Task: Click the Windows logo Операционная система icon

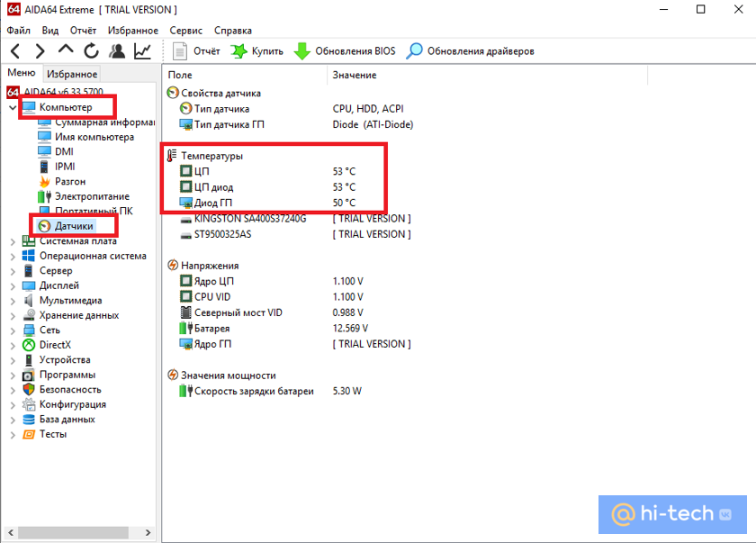Action: coord(29,256)
